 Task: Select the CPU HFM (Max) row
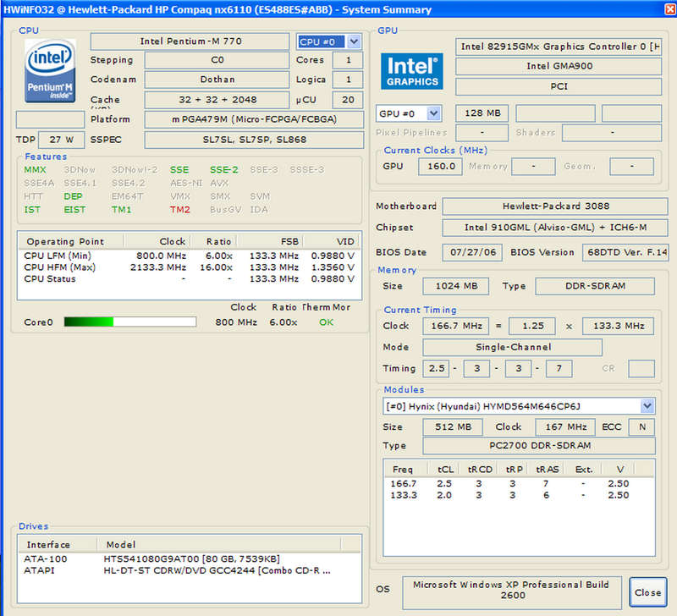(x=189, y=267)
